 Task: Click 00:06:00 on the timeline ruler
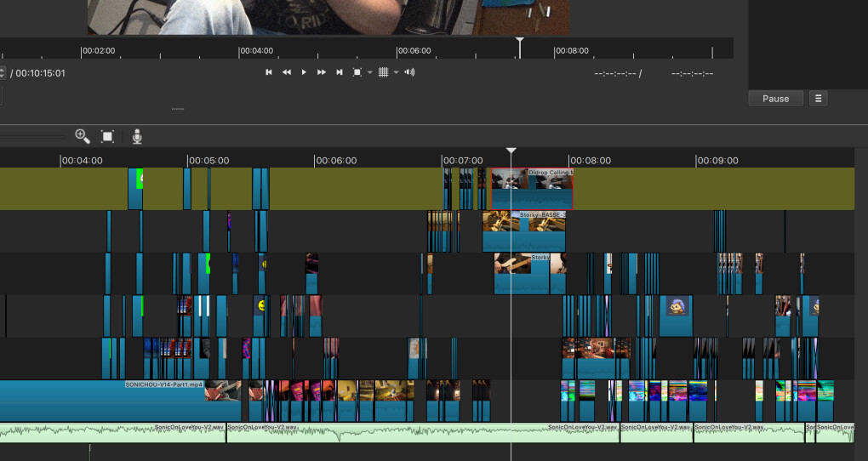(x=336, y=161)
